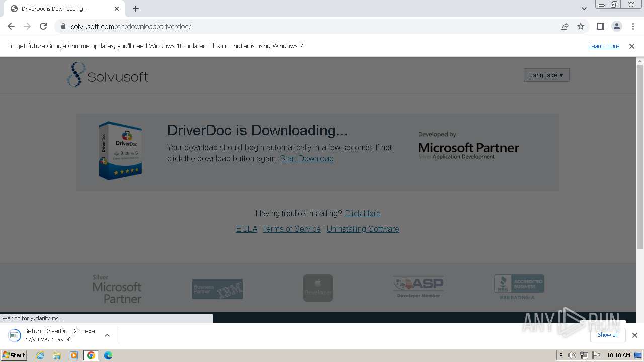The height and width of the screenshot is (362, 644).
Task: Click the address bar URL
Action: pos(131,26)
